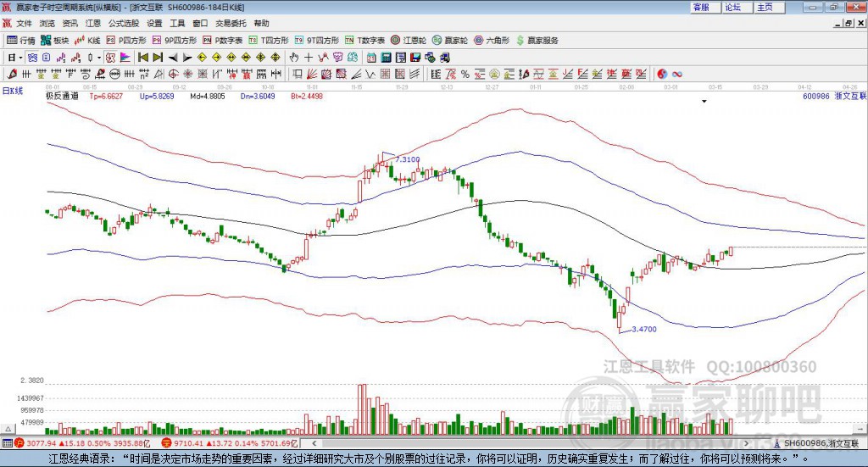Click Shanghai index 3077.94 in status bar
This screenshot has width=868, height=467.
coord(41,443)
